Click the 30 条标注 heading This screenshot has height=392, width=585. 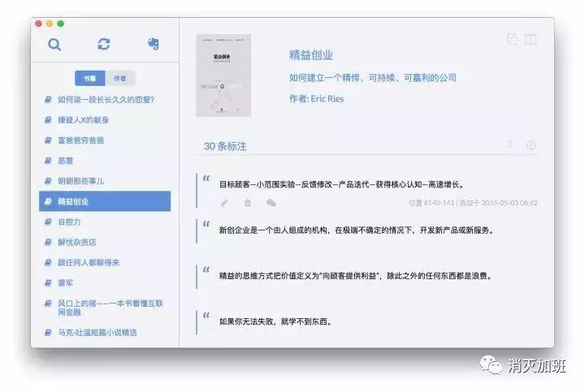[225, 146]
